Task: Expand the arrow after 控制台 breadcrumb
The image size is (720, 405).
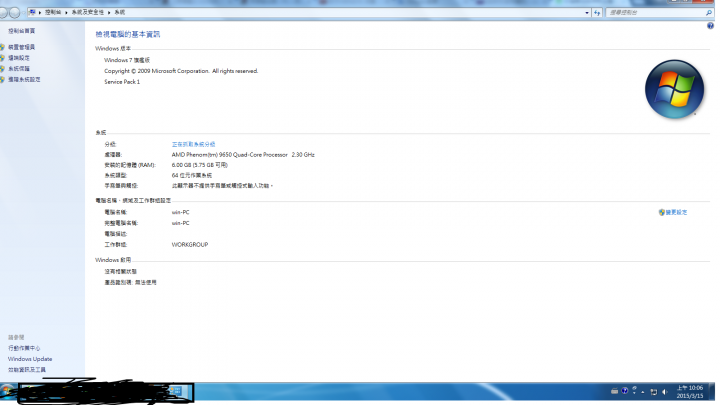Action: tap(66, 13)
